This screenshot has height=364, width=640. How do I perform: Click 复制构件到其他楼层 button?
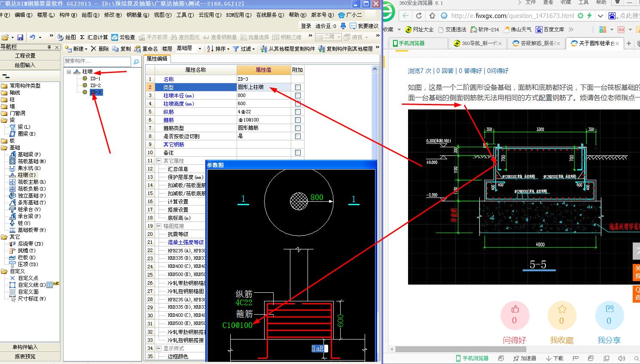pyautogui.click(x=346, y=49)
